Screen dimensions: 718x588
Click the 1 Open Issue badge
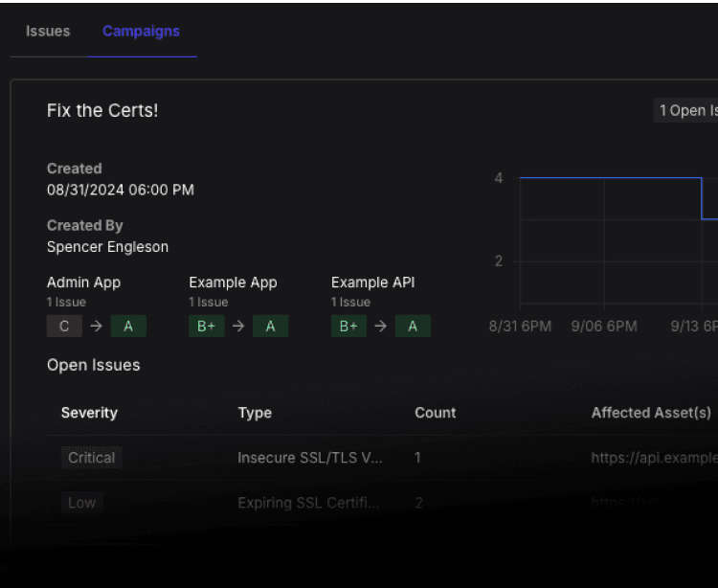coord(687,111)
